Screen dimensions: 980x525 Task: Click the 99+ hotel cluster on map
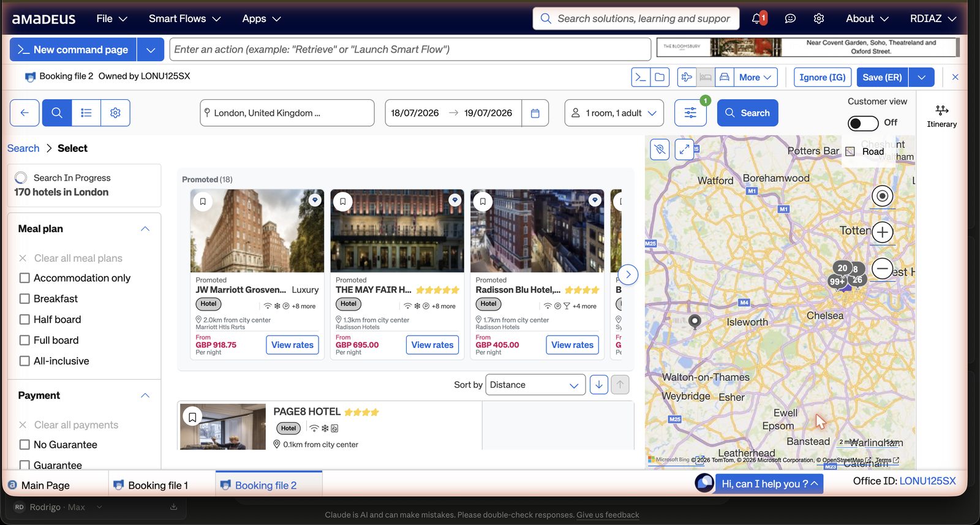coord(836,282)
